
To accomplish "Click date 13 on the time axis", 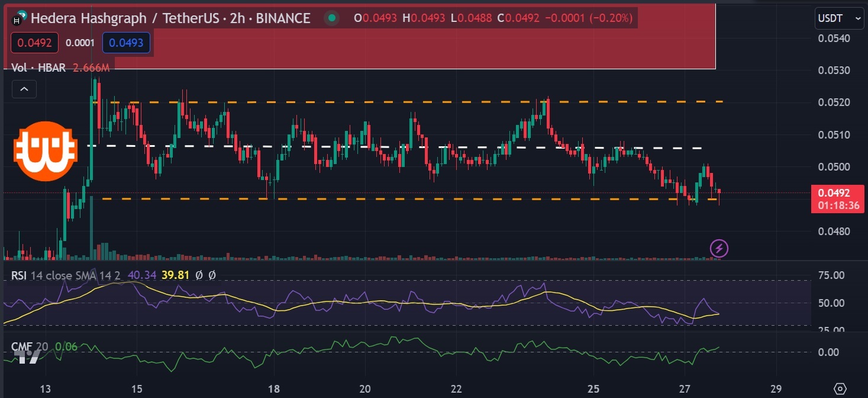I will [45, 389].
